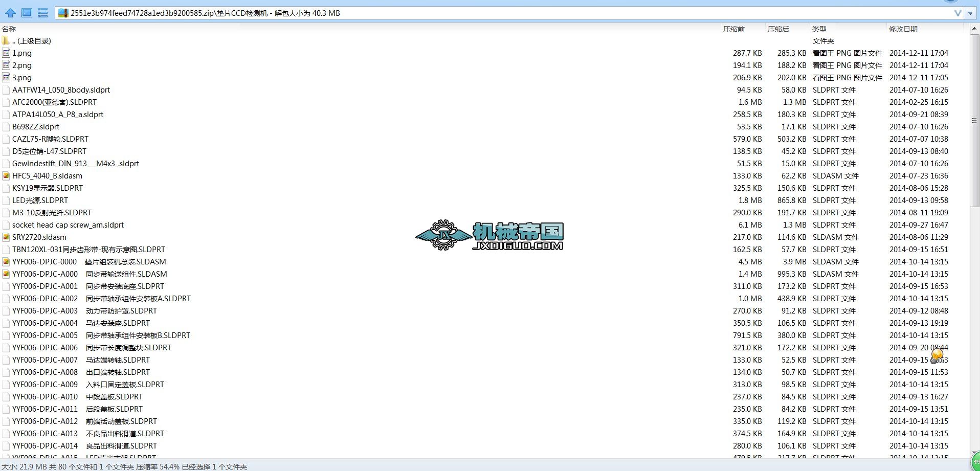Select the 1.png file icon

click(6, 53)
